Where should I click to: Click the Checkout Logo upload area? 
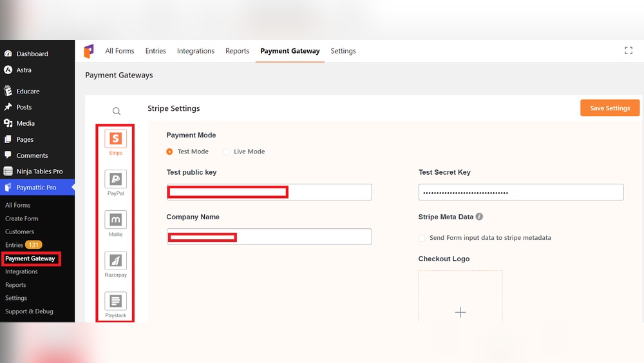click(x=460, y=296)
